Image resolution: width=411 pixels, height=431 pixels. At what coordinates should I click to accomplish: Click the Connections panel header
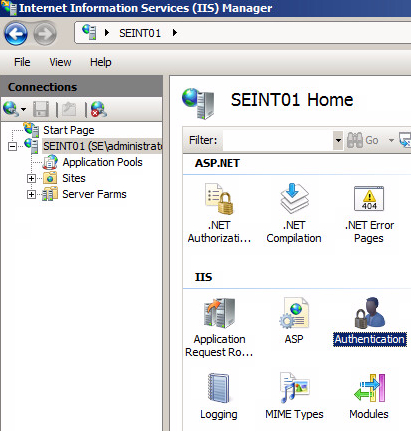point(82,87)
